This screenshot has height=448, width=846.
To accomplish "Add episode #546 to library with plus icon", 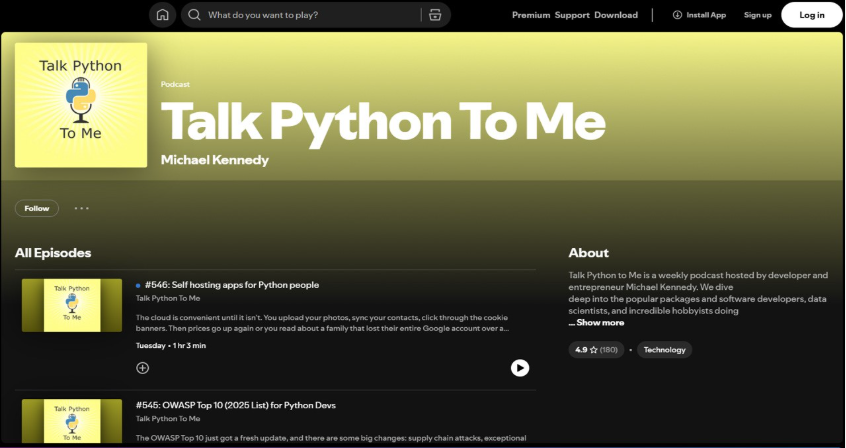I will pyautogui.click(x=142, y=368).
